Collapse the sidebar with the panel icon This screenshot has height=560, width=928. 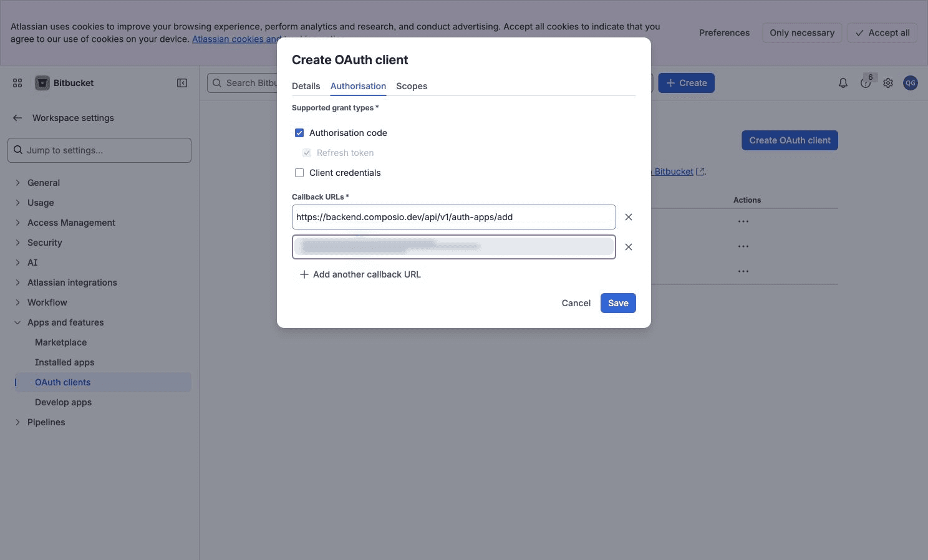182,83
